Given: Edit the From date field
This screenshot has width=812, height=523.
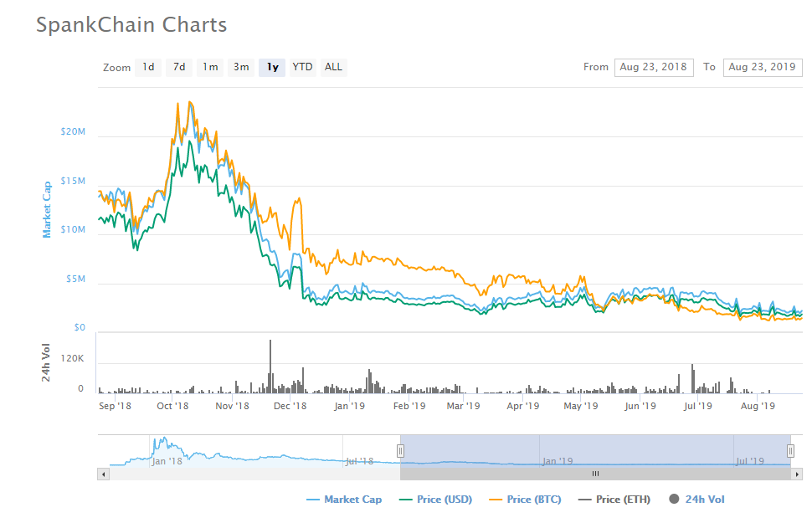Looking at the screenshot, I should point(654,67).
